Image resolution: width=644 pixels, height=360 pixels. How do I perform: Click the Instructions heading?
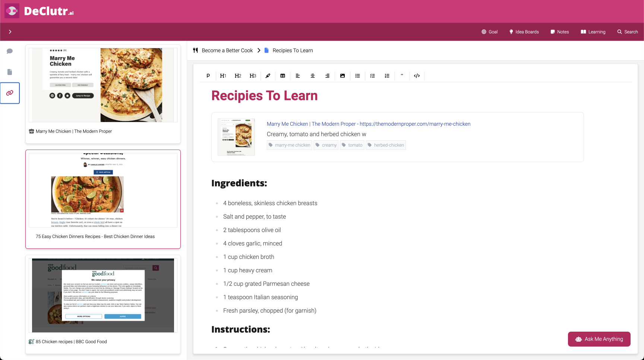(x=241, y=329)
